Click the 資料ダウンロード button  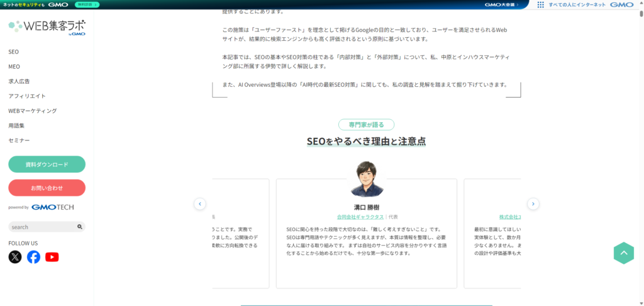click(x=47, y=164)
